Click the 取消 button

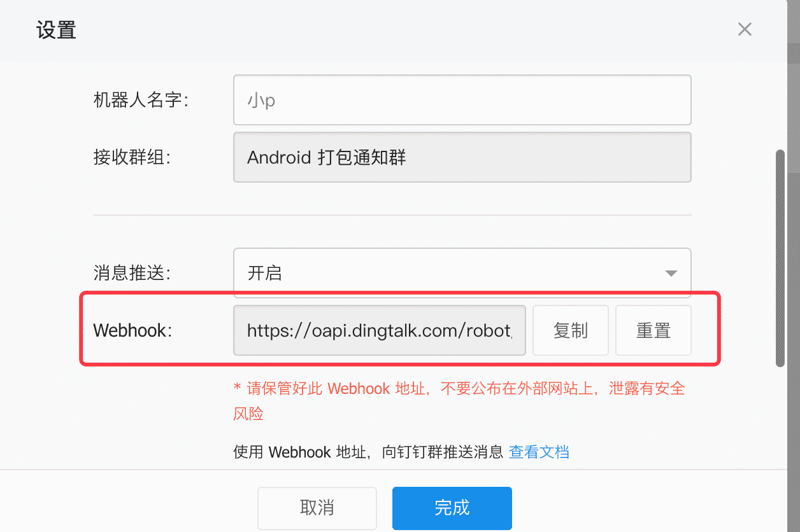pyautogui.click(x=317, y=508)
